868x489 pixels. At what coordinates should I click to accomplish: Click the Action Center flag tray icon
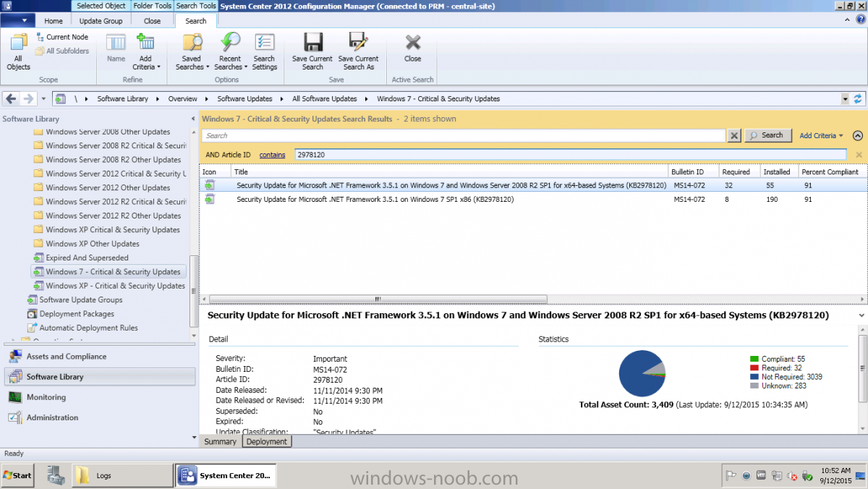[731, 475]
